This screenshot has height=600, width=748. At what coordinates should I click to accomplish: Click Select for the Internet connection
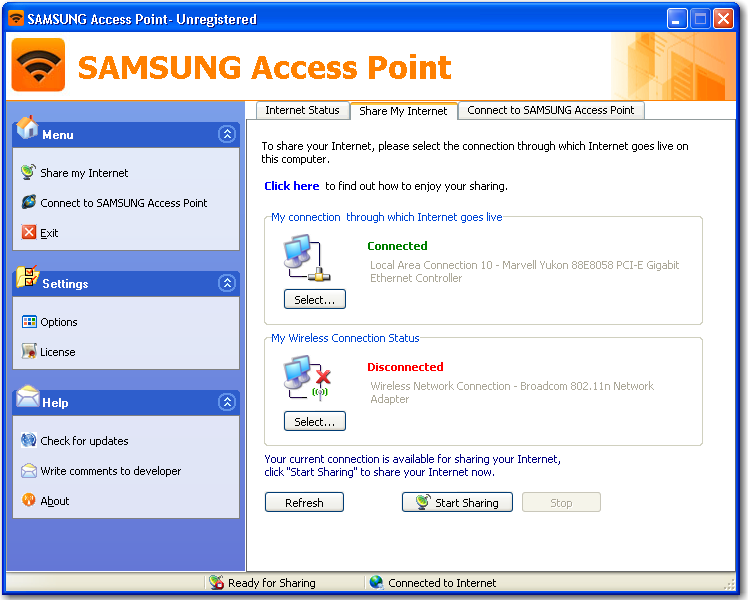(315, 299)
